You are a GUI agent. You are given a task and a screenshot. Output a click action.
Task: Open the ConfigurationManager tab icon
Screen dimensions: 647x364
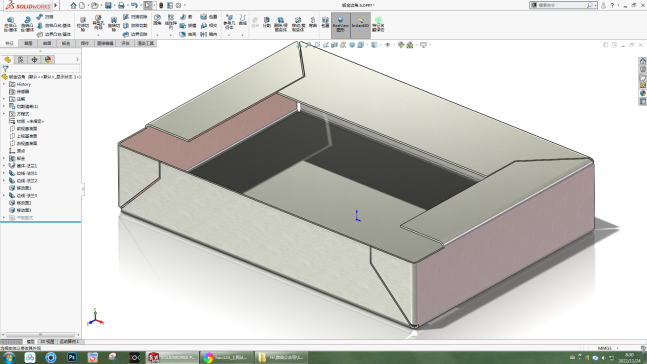(34, 60)
